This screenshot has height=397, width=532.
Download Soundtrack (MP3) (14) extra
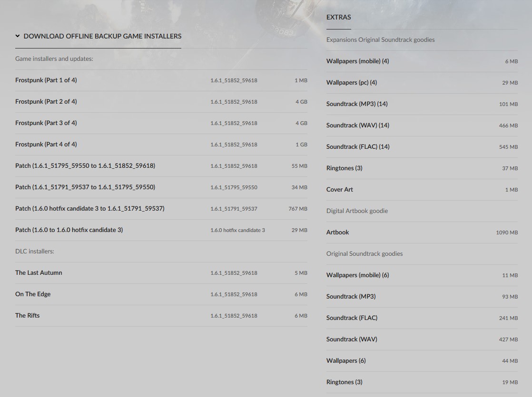[x=422, y=104]
